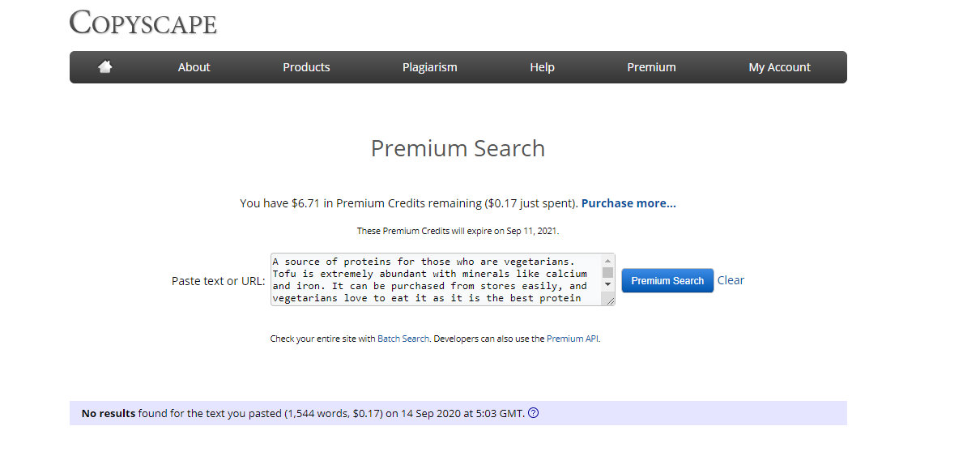Viewport: 980px width, 473px height.
Task: Click the Copyscape logo
Action: pyautogui.click(x=143, y=22)
